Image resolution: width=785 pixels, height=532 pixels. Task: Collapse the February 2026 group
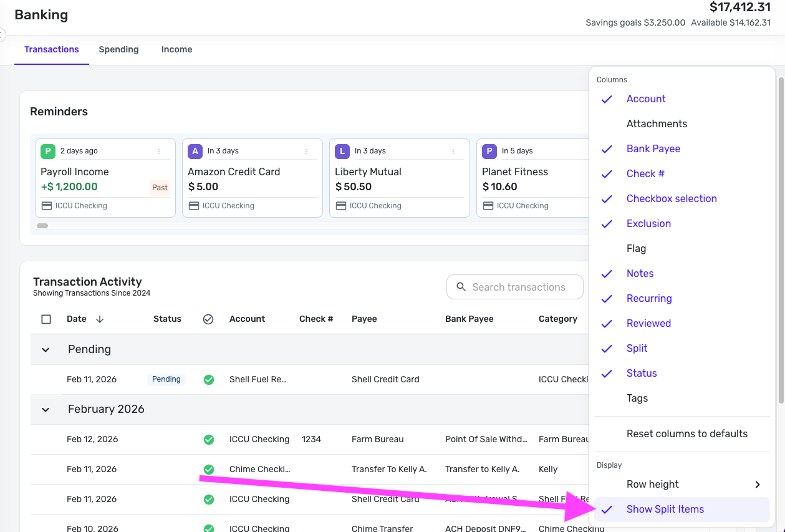46,410
